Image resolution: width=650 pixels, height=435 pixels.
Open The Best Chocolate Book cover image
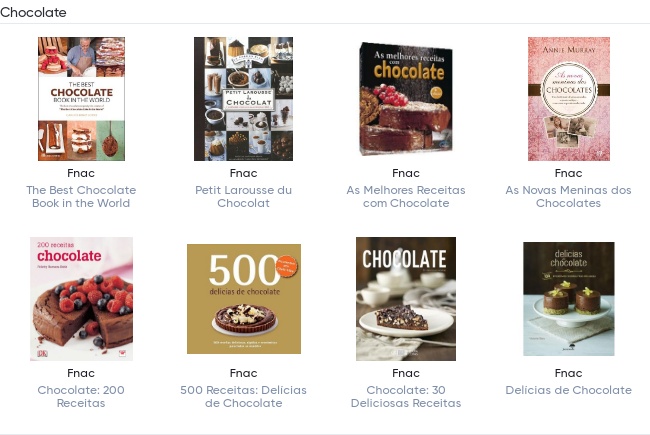click(81, 99)
